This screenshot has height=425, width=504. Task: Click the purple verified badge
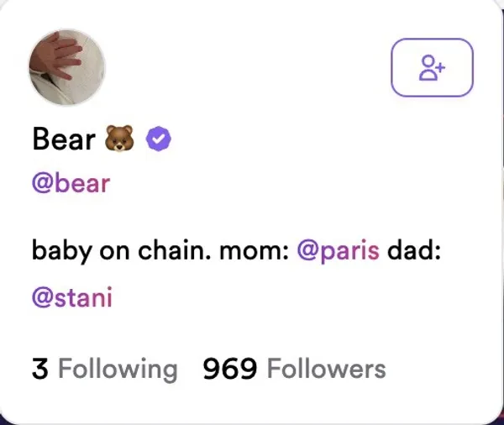pos(159,139)
